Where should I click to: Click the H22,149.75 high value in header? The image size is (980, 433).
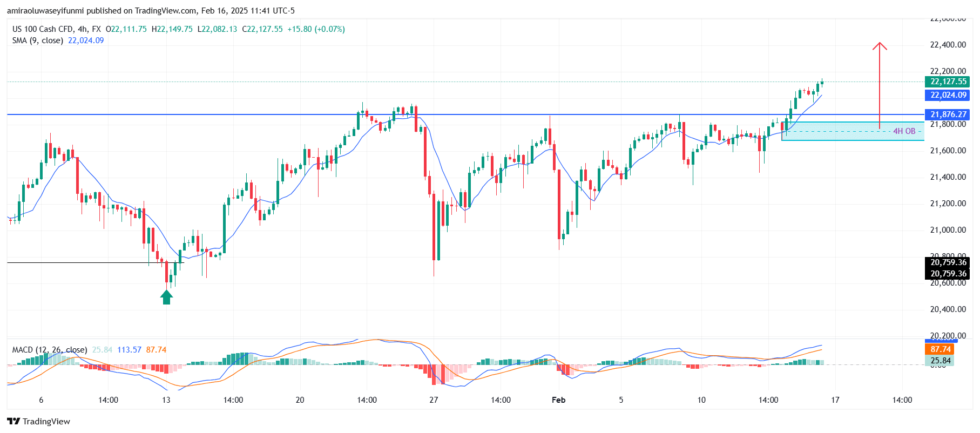click(x=172, y=29)
